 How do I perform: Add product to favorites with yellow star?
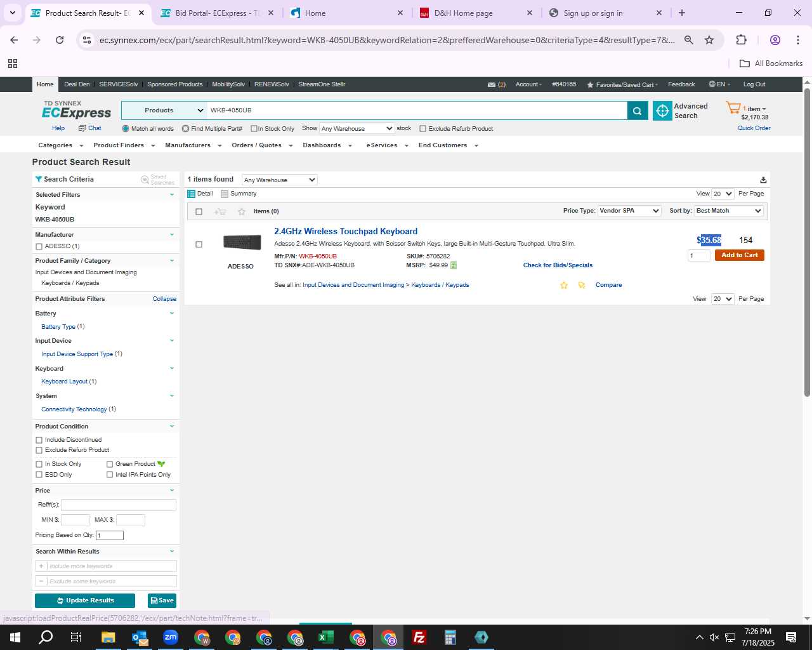tap(564, 285)
